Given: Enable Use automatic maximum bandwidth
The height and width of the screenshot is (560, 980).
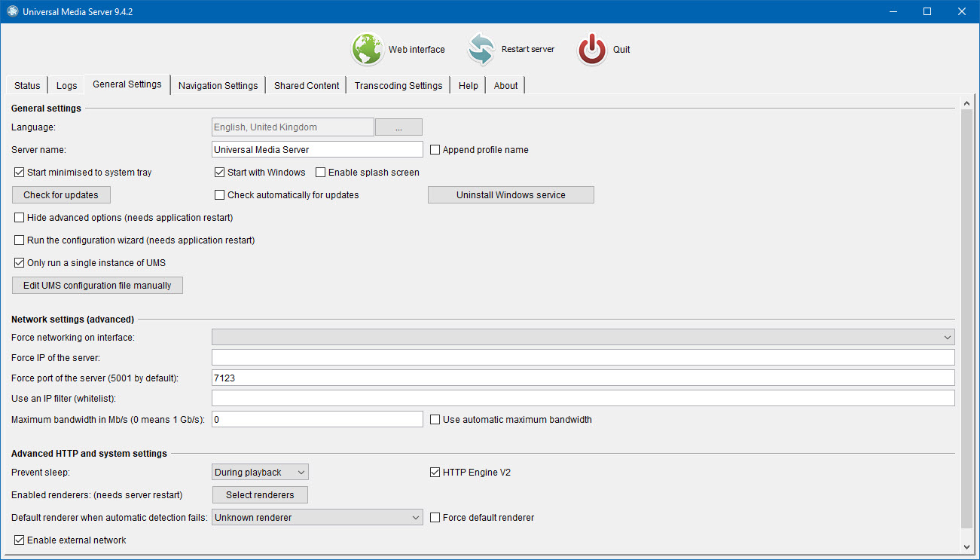Looking at the screenshot, I should [435, 420].
